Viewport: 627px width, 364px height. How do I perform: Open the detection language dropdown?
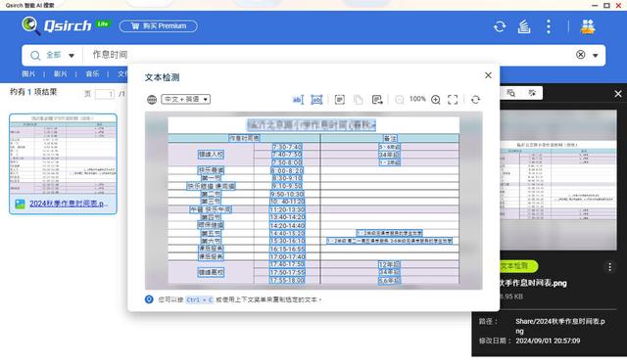pos(186,99)
